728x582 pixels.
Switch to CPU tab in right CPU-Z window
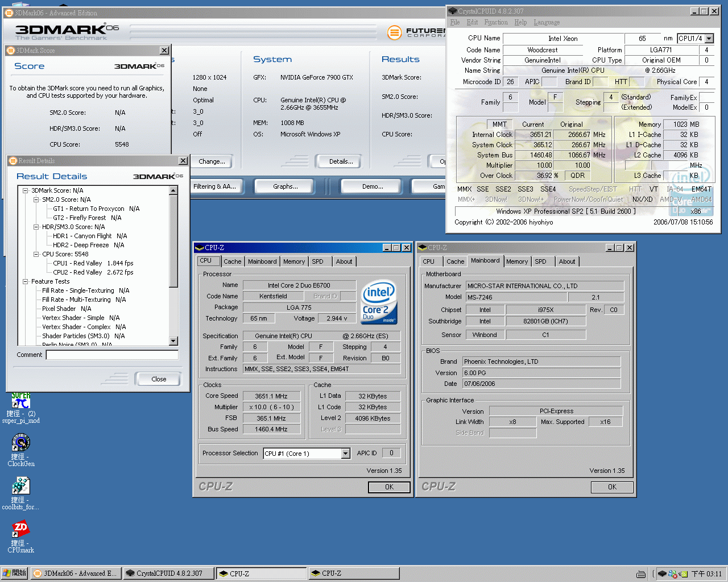click(x=429, y=261)
